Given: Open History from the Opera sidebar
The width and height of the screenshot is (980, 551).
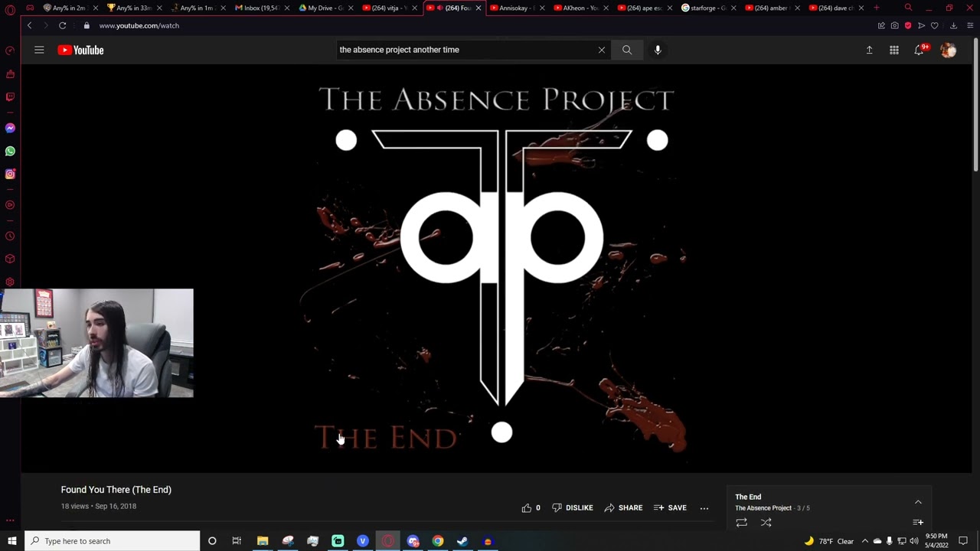Looking at the screenshot, I should 10,236.
